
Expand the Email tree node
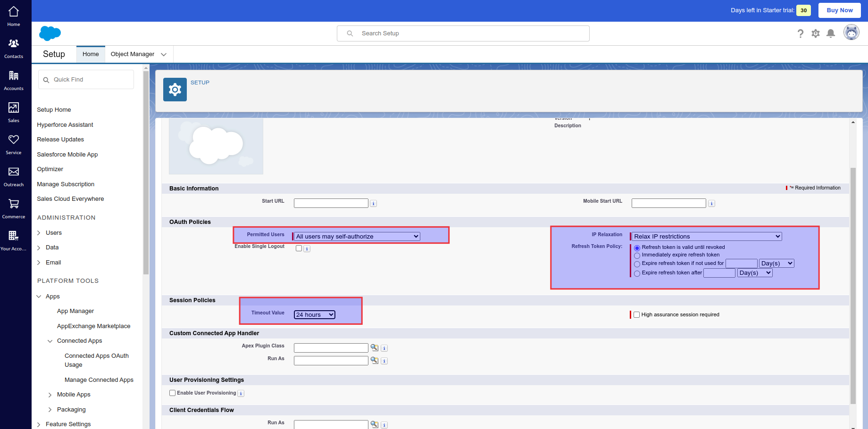pos(39,263)
